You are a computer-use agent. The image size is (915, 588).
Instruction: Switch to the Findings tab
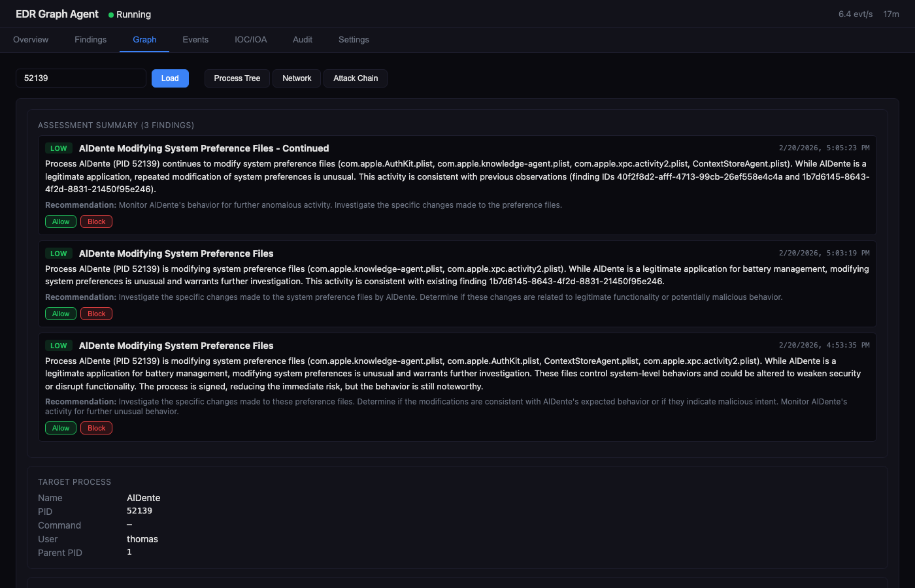(90, 40)
